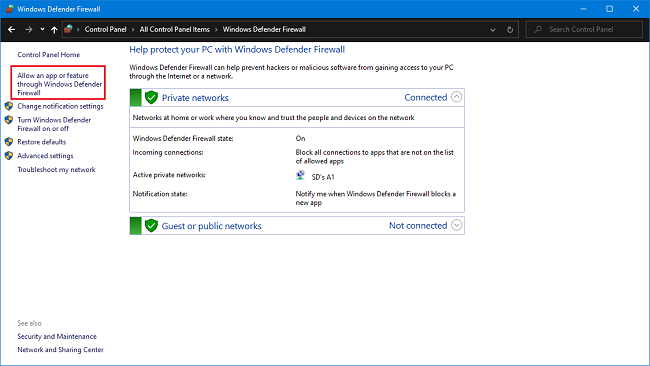
Task: Click the Control Panel icon in address bar
Action: (x=69, y=29)
